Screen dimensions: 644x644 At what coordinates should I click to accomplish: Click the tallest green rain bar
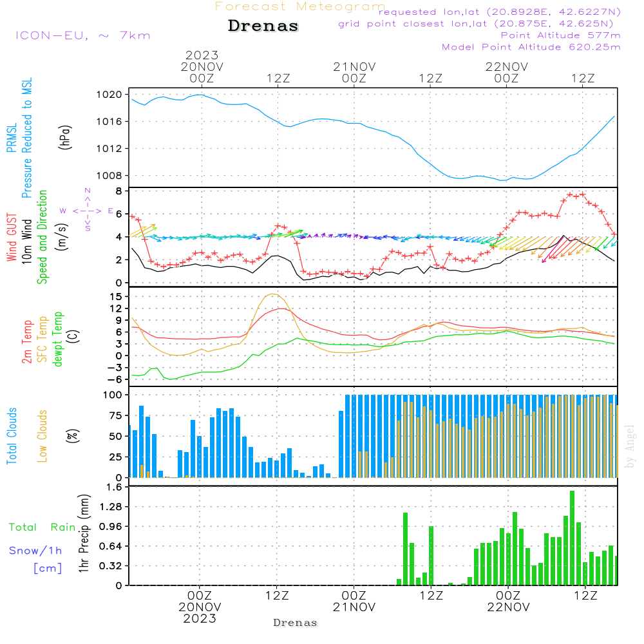click(x=572, y=538)
